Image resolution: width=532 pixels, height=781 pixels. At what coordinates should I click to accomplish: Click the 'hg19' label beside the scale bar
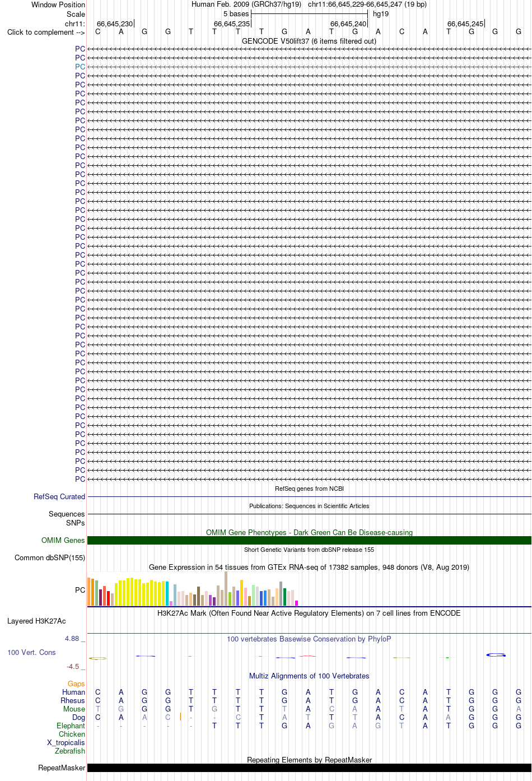point(381,13)
